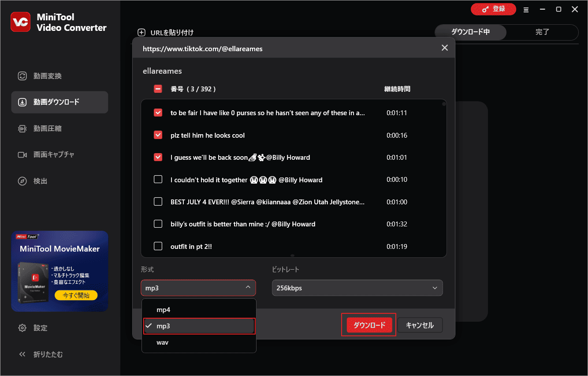The width and height of the screenshot is (588, 376).
Task: Click the collapse double-chevron icon
Action: click(x=22, y=354)
